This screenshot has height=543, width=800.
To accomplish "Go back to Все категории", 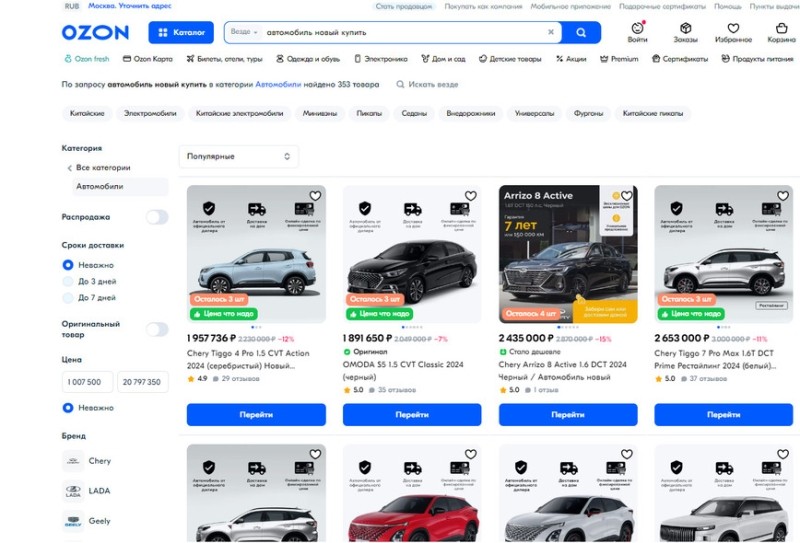I will click(102, 168).
